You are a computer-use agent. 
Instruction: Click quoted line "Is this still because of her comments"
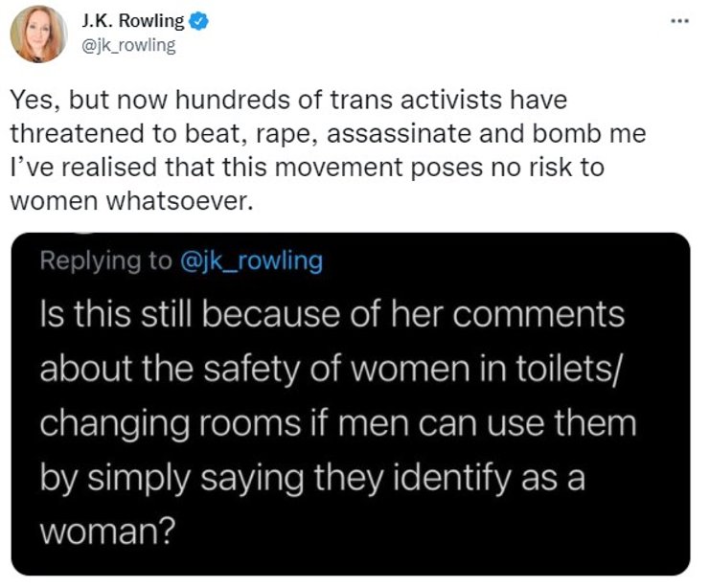coord(332,314)
